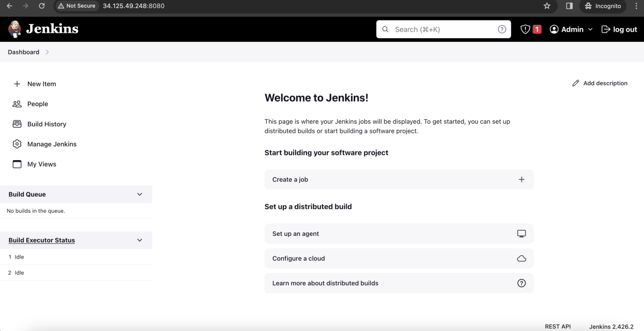The width and height of the screenshot is (644, 331).
Task: Click the cloud icon for Configure a cloud
Action: click(x=521, y=258)
